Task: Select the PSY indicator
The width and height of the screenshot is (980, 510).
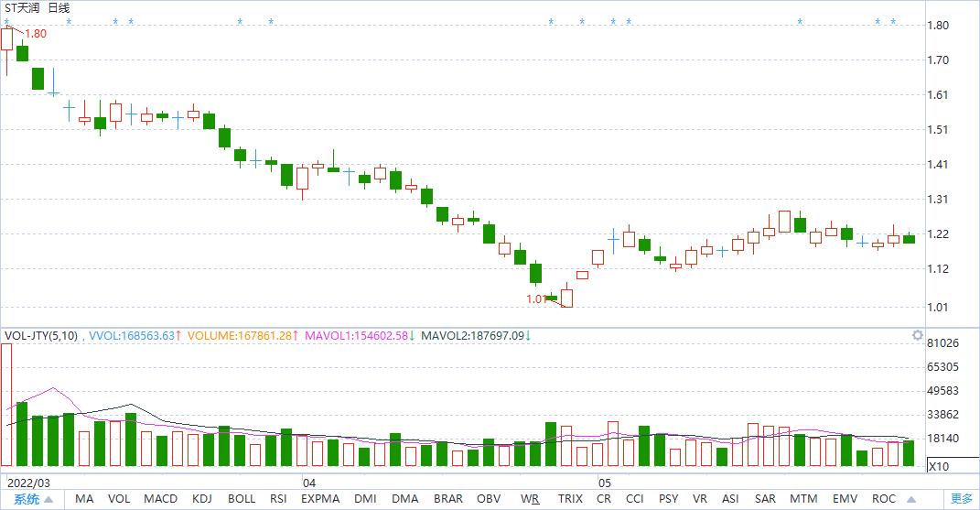Action: [x=668, y=499]
